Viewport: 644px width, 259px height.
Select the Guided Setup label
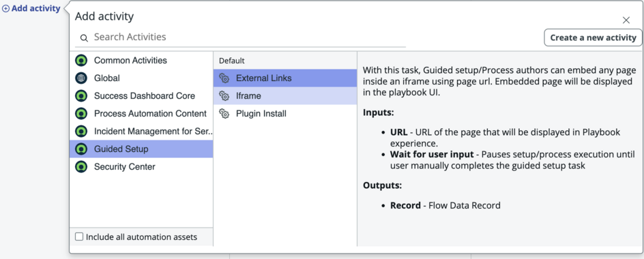pos(121,149)
